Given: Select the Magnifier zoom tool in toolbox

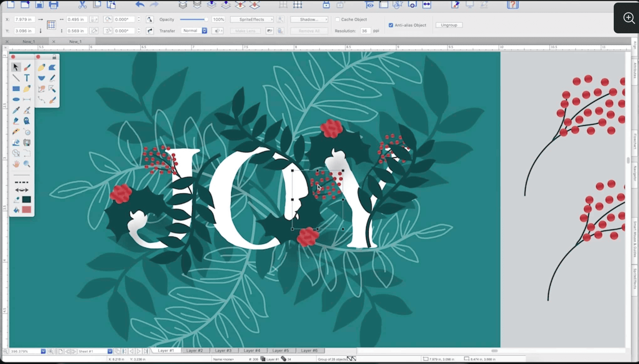Looking at the screenshot, I should (27, 164).
